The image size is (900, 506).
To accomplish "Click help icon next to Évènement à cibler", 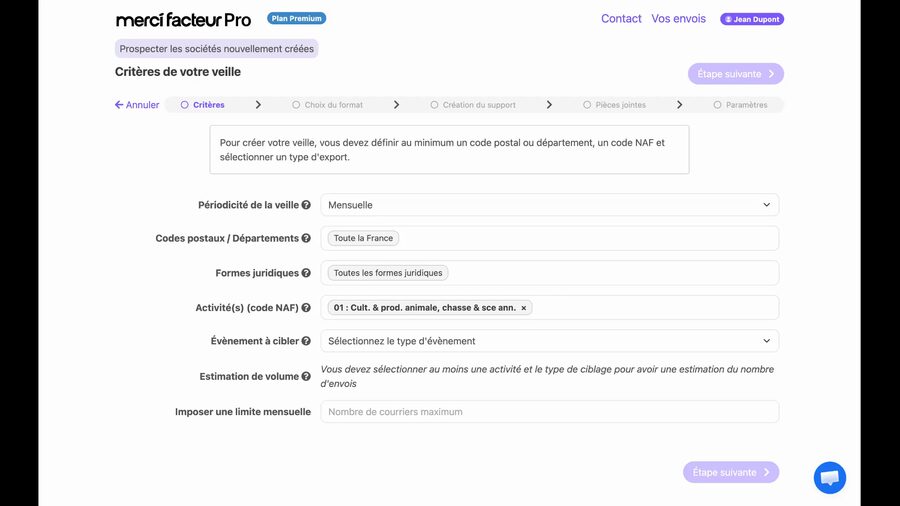I will pos(306,341).
